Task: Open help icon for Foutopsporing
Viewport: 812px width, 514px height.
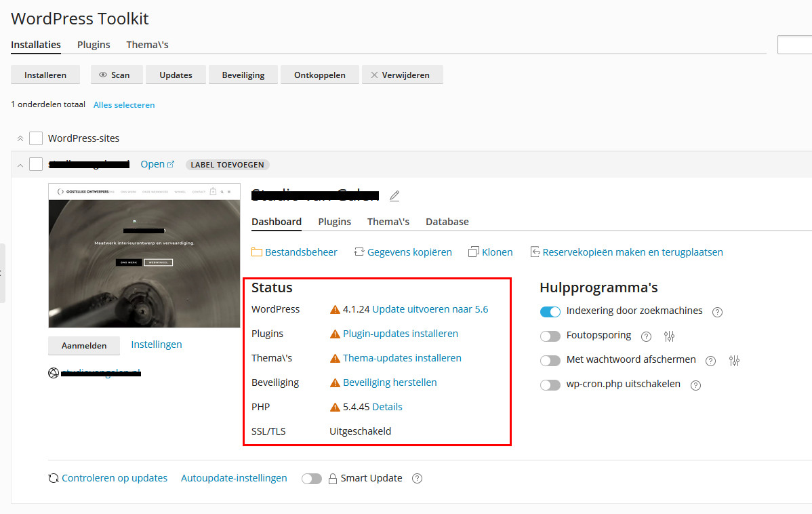Action: point(647,336)
